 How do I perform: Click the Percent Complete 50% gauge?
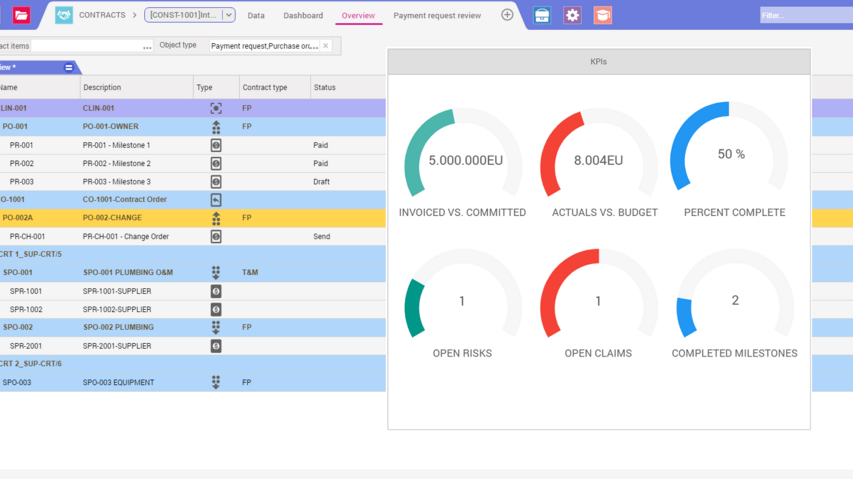730,155
